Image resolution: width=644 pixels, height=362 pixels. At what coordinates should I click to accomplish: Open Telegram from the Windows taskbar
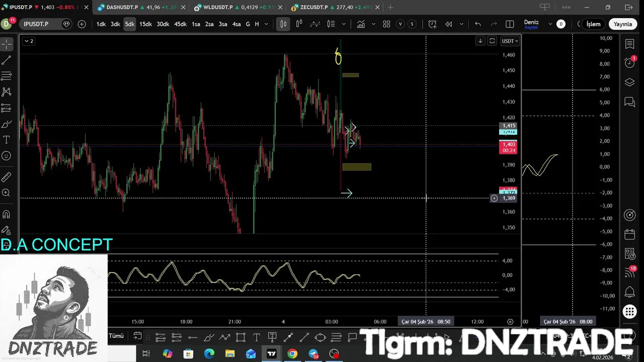[313, 354]
